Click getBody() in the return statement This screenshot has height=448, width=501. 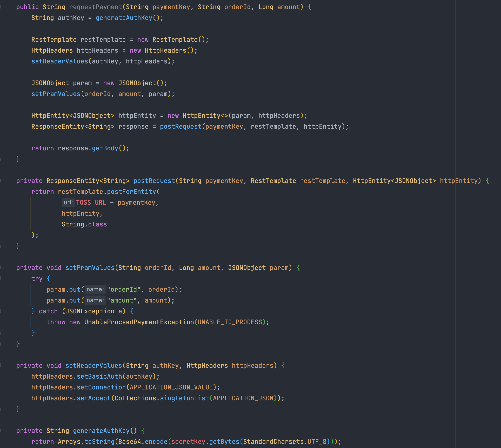point(105,148)
